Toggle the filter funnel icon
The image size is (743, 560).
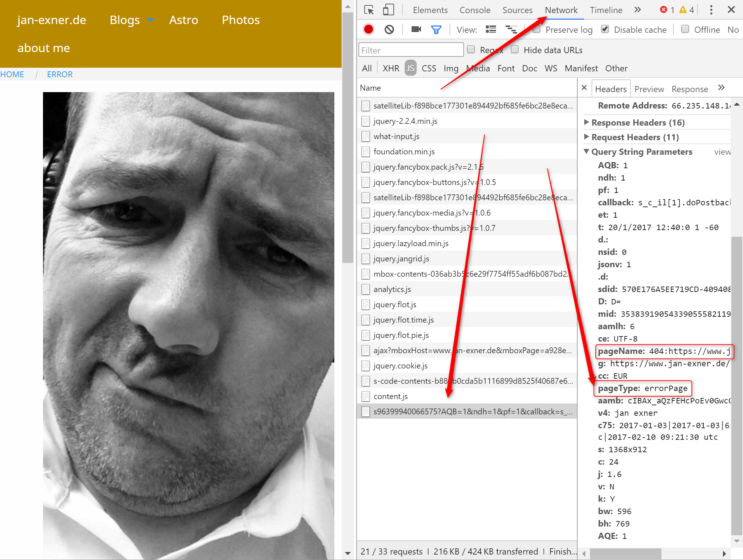436,29
